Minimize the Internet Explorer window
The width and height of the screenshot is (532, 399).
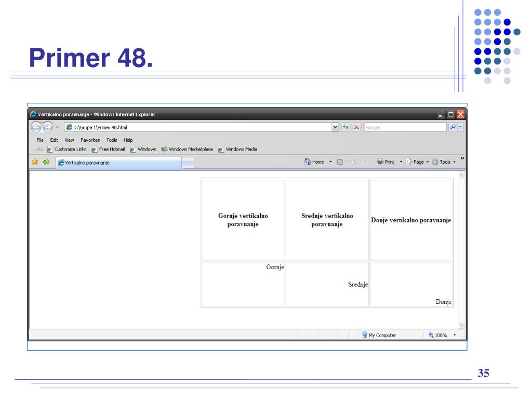441,114
